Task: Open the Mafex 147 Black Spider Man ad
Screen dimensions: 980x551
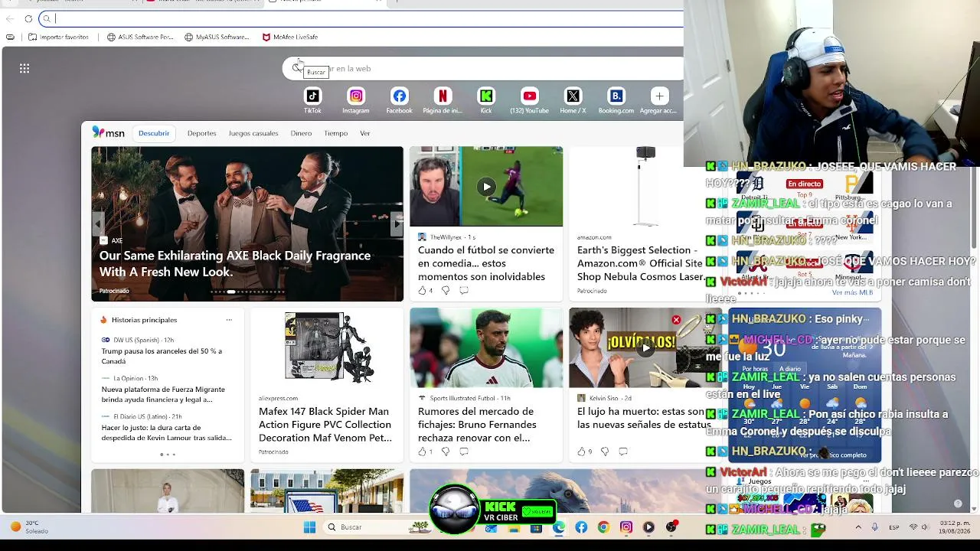Action: point(325,425)
